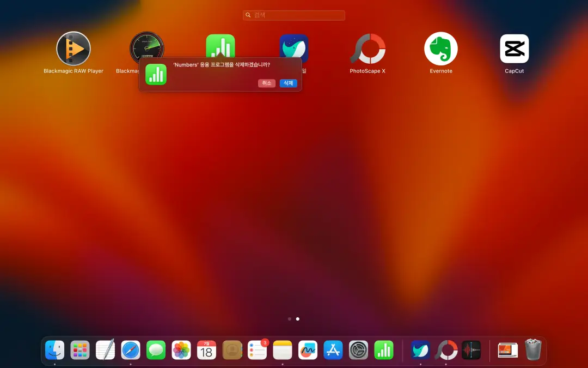Open Blackmagic RAW Player from Launchpad

point(73,49)
